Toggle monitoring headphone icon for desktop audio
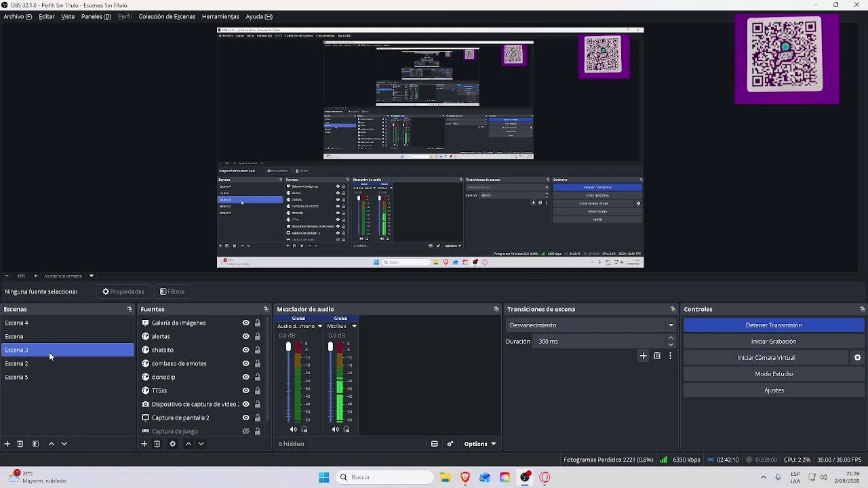The width and height of the screenshot is (868, 488). coord(304,429)
